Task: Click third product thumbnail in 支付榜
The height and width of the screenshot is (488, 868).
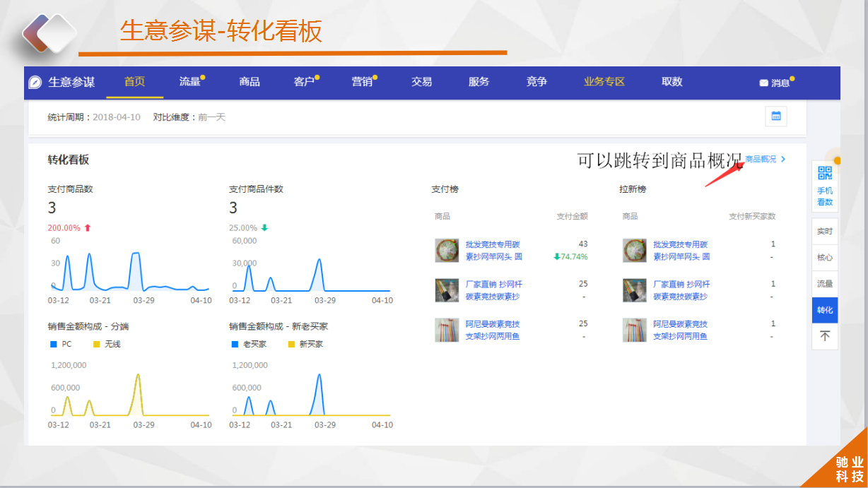Action: [x=447, y=330]
